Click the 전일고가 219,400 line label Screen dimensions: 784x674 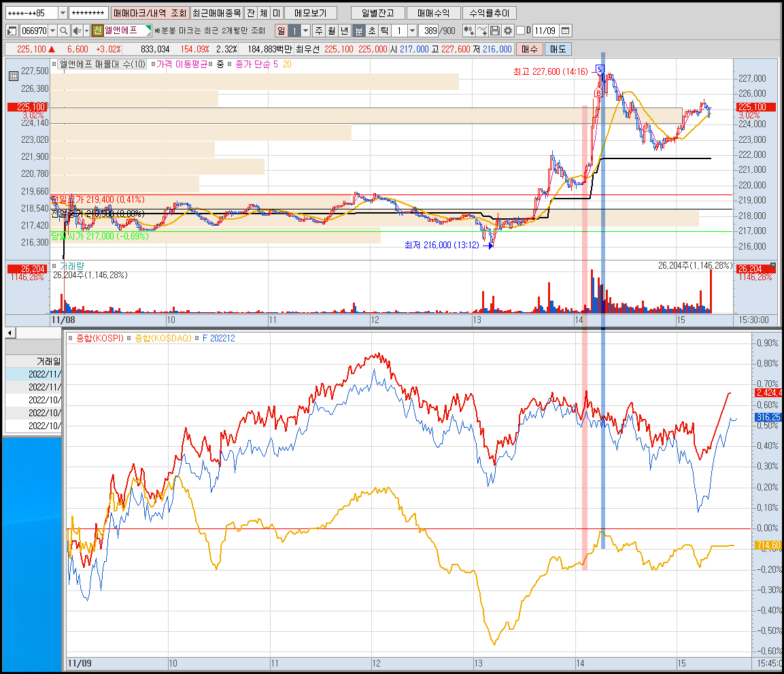[97, 199]
